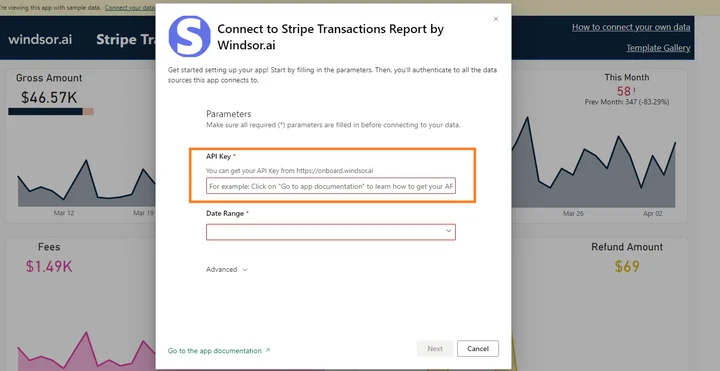Open the Date Range dropdown
The height and width of the screenshot is (371, 720).
click(x=331, y=232)
